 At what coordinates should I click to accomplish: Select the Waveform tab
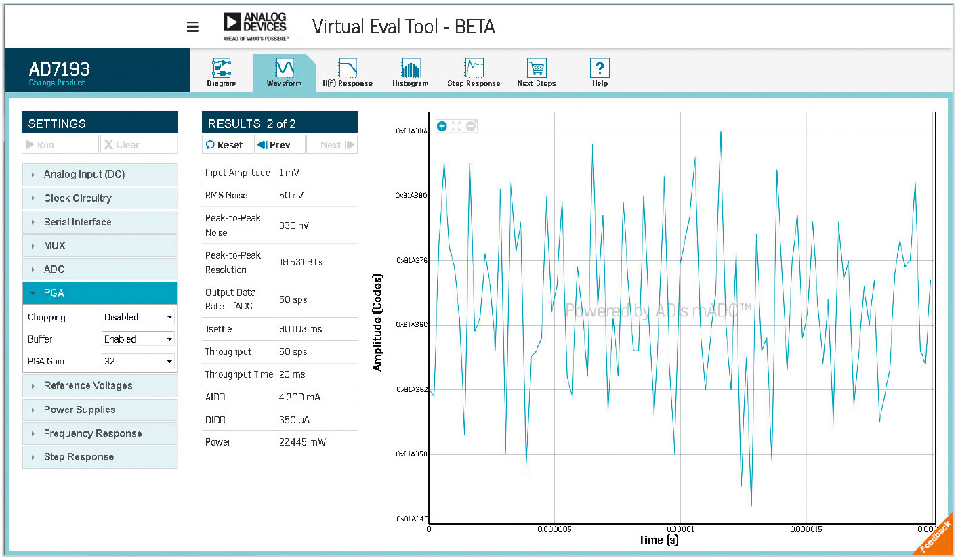click(284, 73)
